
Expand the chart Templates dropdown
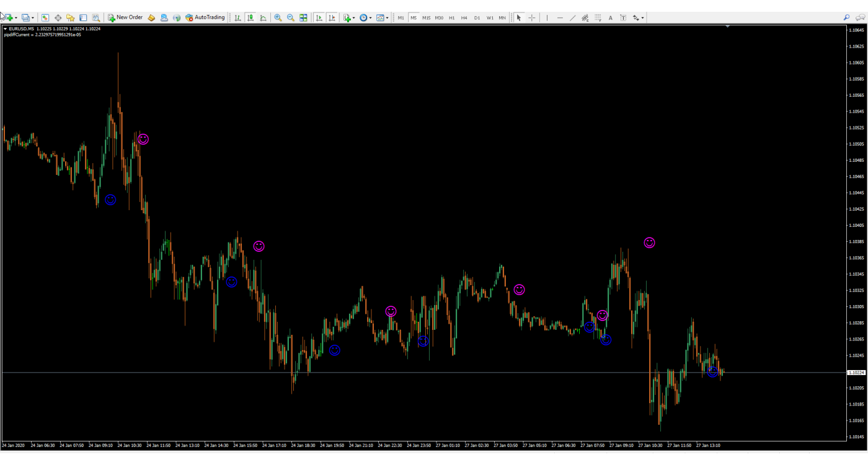[387, 18]
